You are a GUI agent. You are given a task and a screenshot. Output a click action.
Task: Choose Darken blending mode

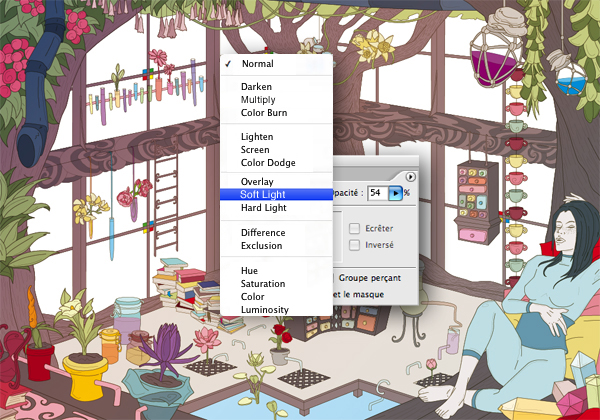[x=276, y=87]
